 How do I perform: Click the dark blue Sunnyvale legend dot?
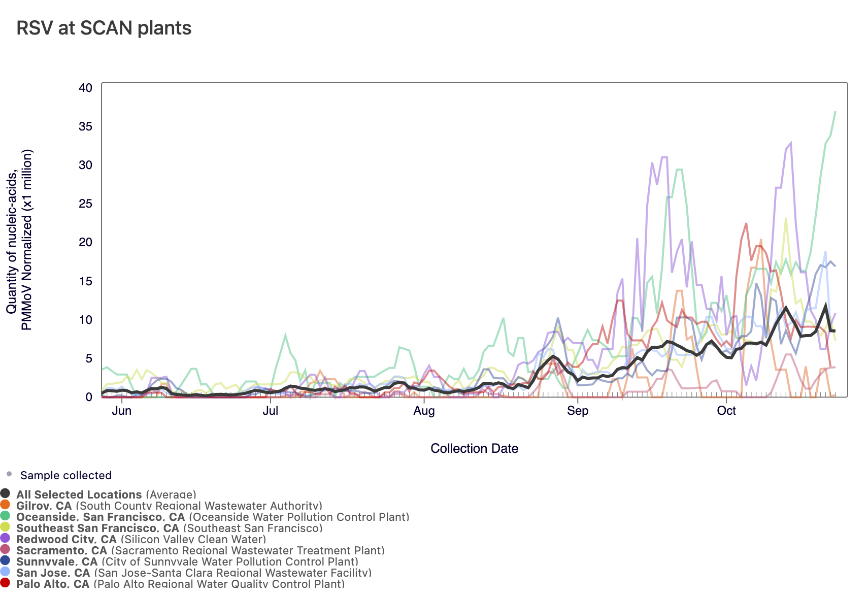click(5, 560)
